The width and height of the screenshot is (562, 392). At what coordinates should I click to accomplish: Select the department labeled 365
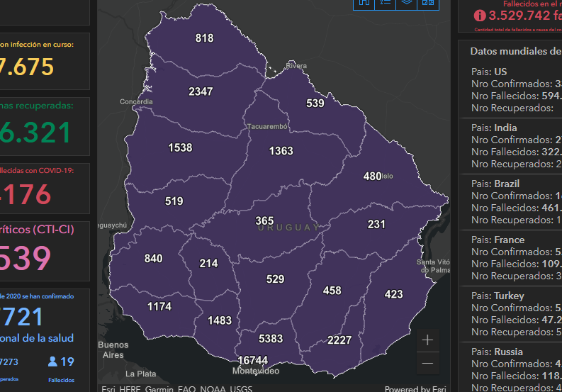[264, 220]
